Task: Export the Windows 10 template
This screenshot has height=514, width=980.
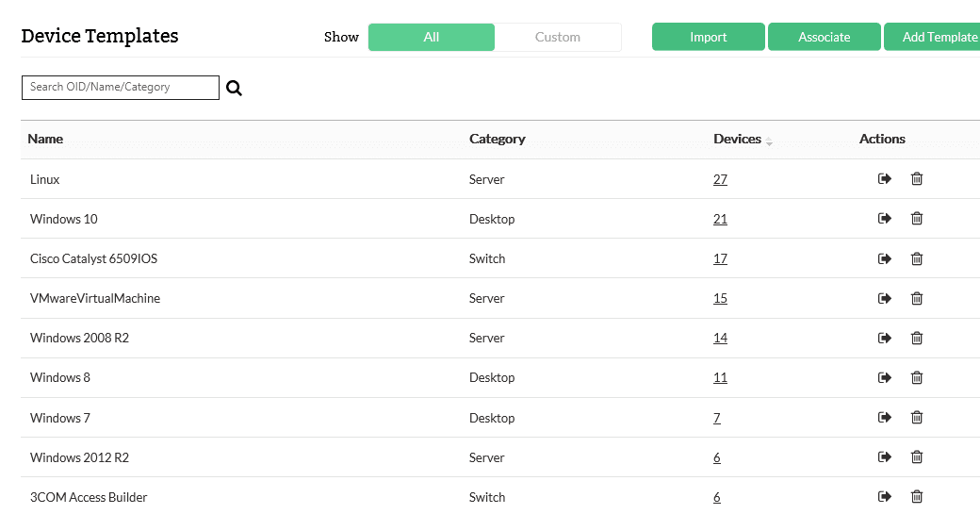Action: pyautogui.click(x=885, y=219)
